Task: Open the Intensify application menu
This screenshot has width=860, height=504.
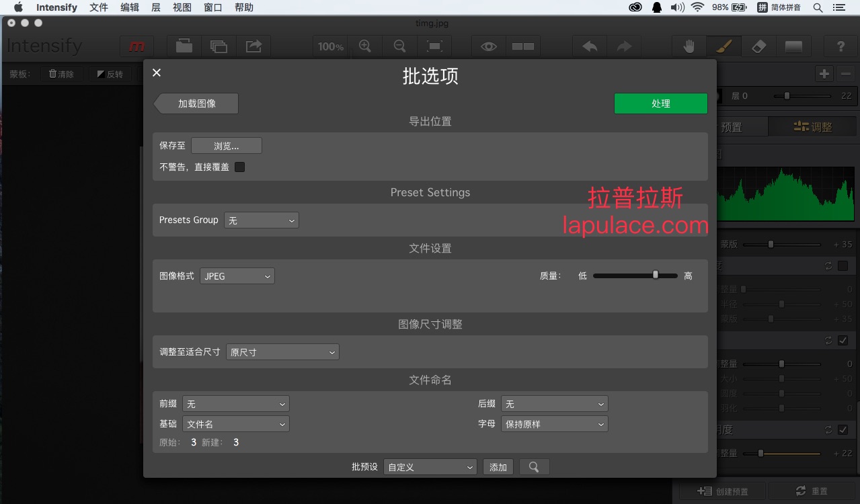Action: pyautogui.click(x=56, y=7)
